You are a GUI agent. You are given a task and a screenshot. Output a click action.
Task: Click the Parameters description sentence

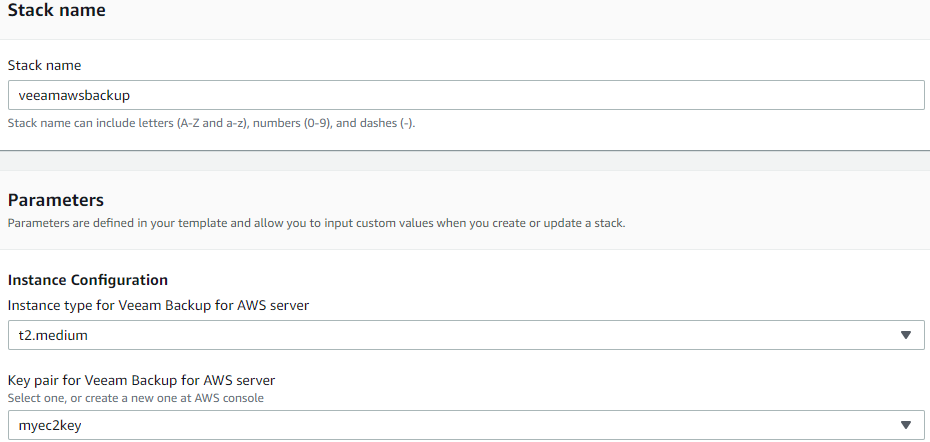(317, 224)
